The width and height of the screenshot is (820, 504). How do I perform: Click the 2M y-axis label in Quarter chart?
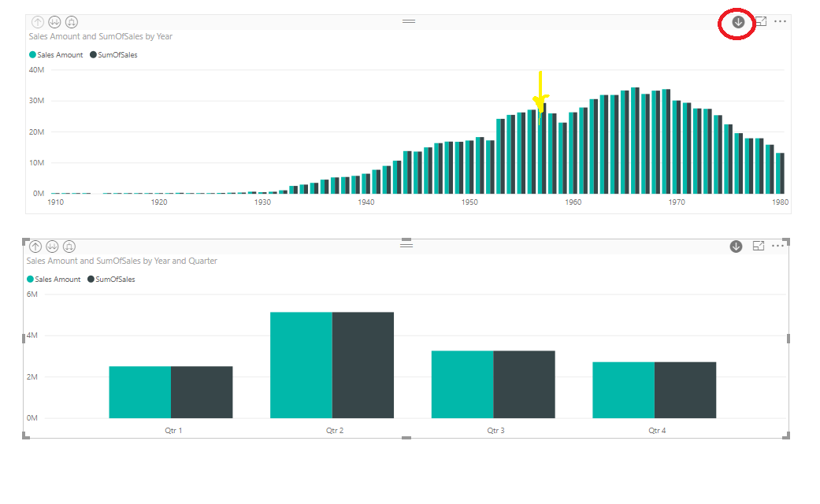tap(32, 377)
